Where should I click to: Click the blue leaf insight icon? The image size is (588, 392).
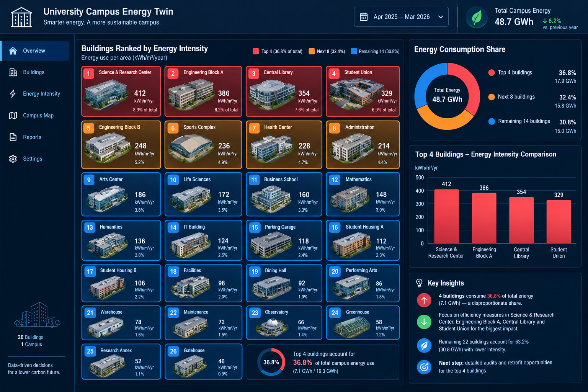pos(424,346)
